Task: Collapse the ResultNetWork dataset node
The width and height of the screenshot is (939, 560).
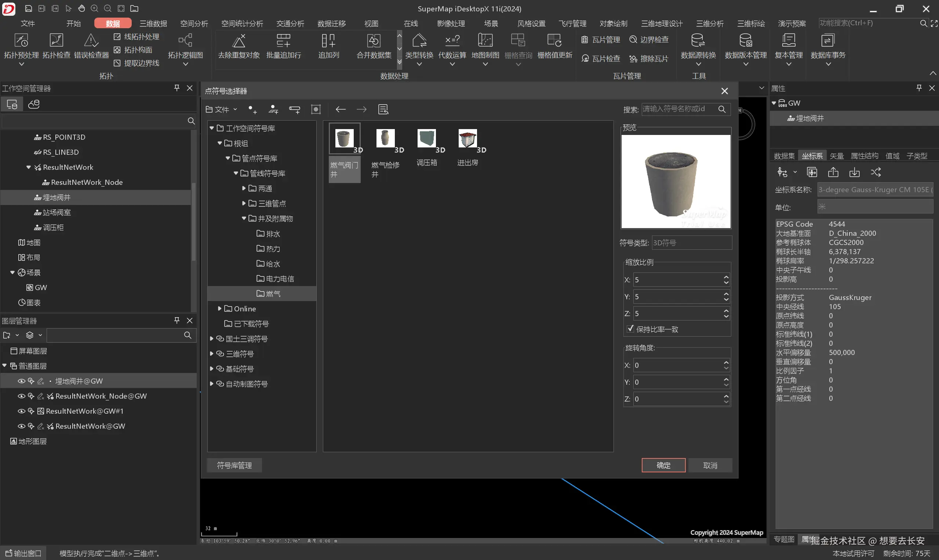Action: pyautogui.click(x=29, y=167)
